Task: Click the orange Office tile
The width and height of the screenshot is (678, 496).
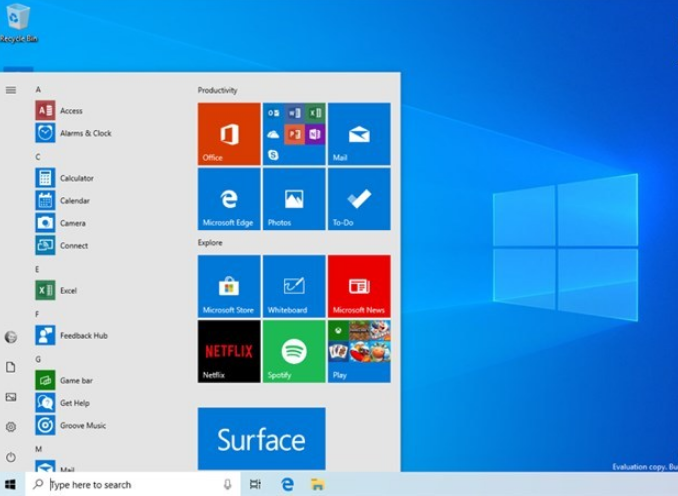Action: click(x=229, y=134)
